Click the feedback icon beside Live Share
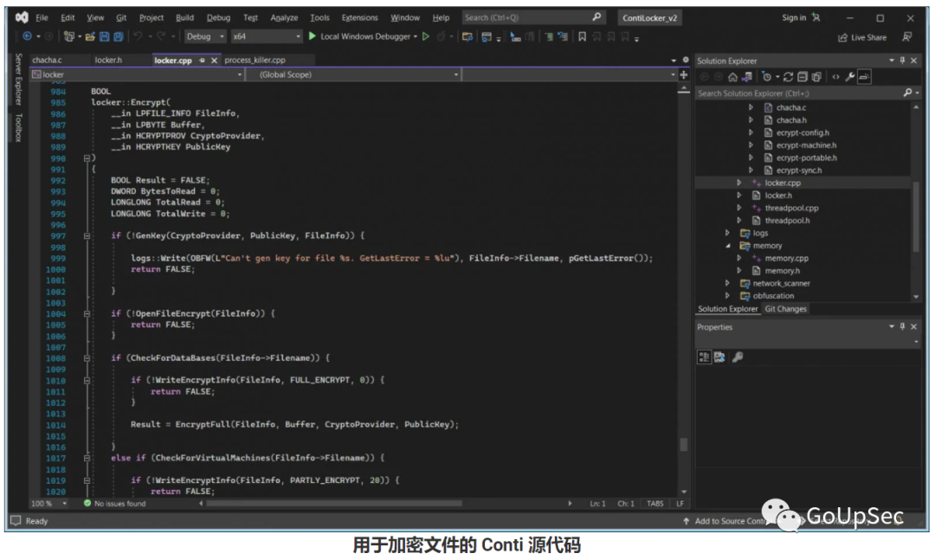Viewport: 935px width, 560px height. (907, 37)
